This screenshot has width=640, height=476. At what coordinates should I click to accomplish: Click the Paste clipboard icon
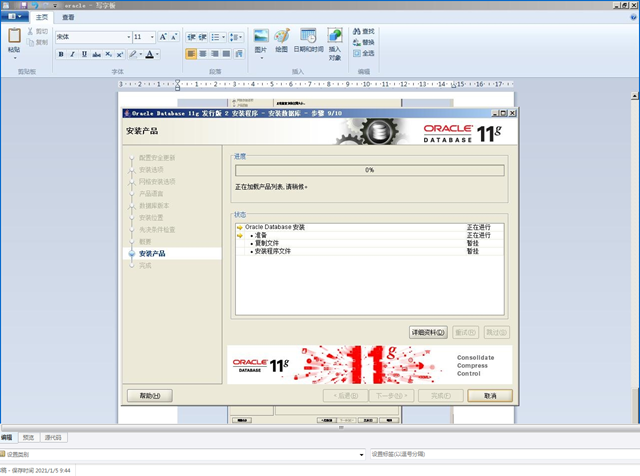tap(14, 36)
